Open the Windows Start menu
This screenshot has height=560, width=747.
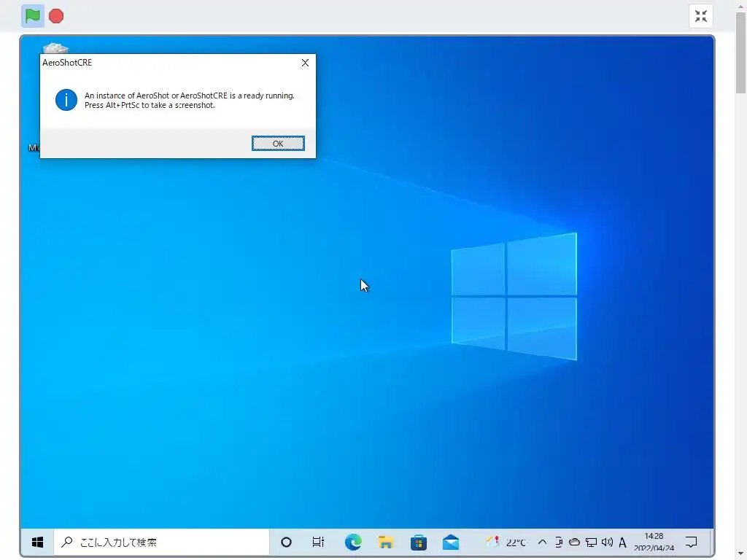point(37,542)
